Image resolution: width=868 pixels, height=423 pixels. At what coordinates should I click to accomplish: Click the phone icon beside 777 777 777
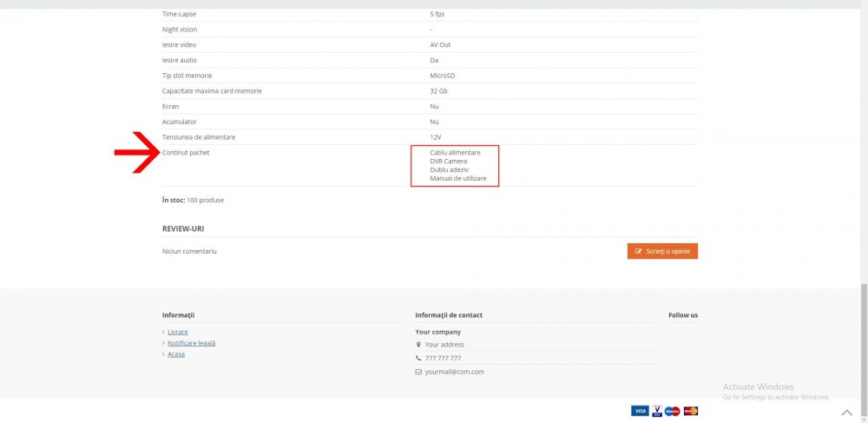pos(418,358)
